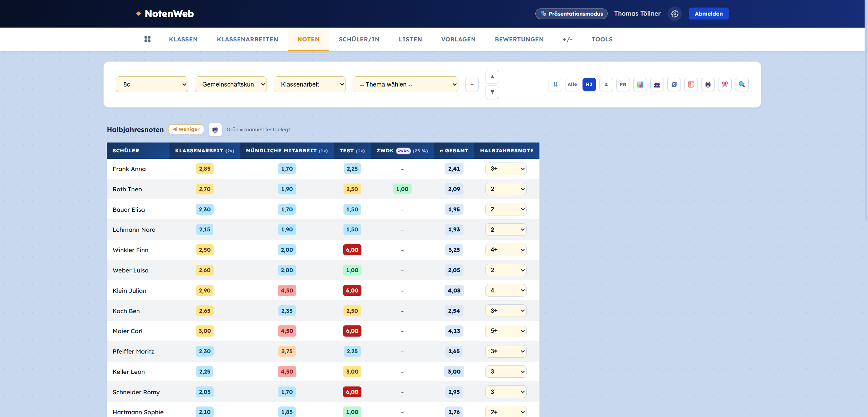The width and height of the screenshot is (868, 417).
Task: Click the sort order arrows icon
Action: [x=555, y=84]
